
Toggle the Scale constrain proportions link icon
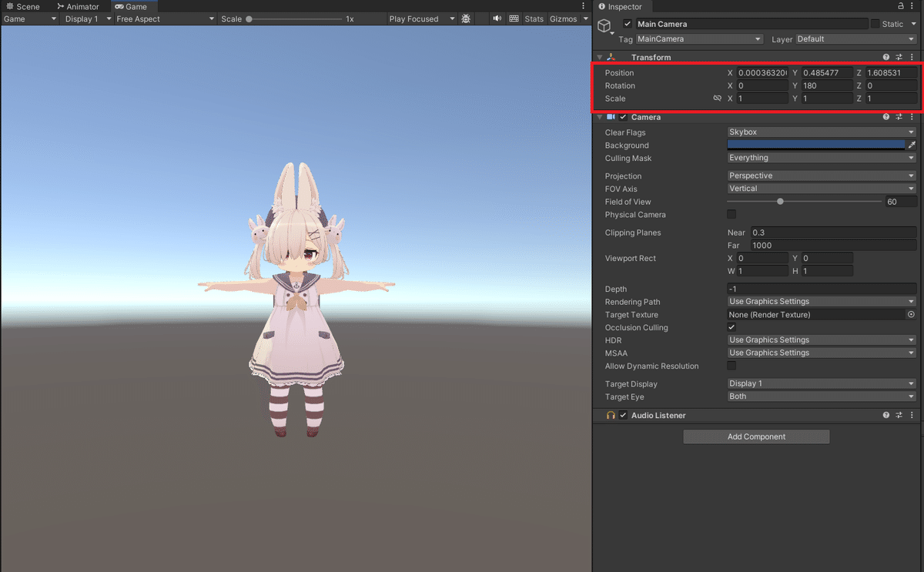(717, 98)
